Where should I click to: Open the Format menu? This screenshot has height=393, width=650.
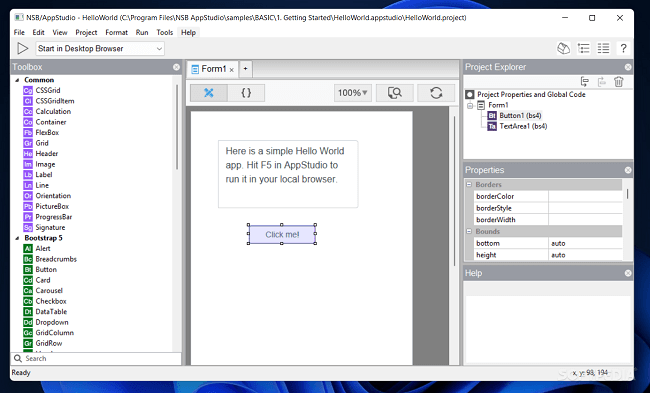(116, 32)
